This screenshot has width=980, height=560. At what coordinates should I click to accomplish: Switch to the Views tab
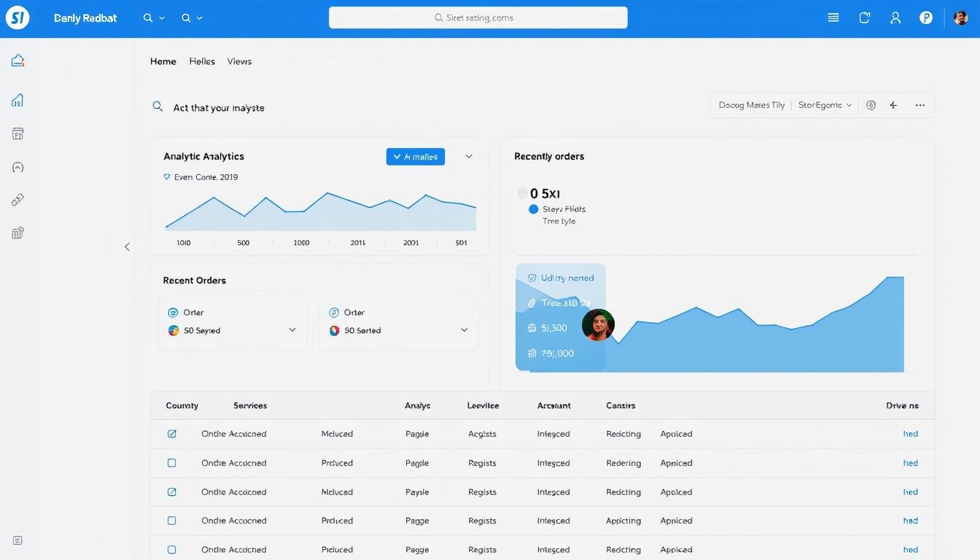(x=239, y=61)
